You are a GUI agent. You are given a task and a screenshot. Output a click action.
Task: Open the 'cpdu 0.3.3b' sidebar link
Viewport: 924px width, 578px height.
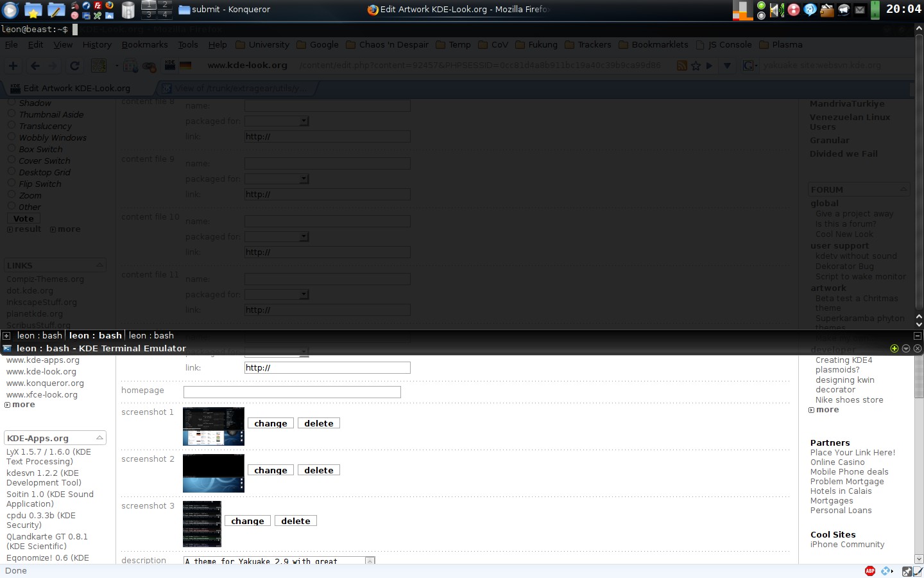(x=41, y=520)
